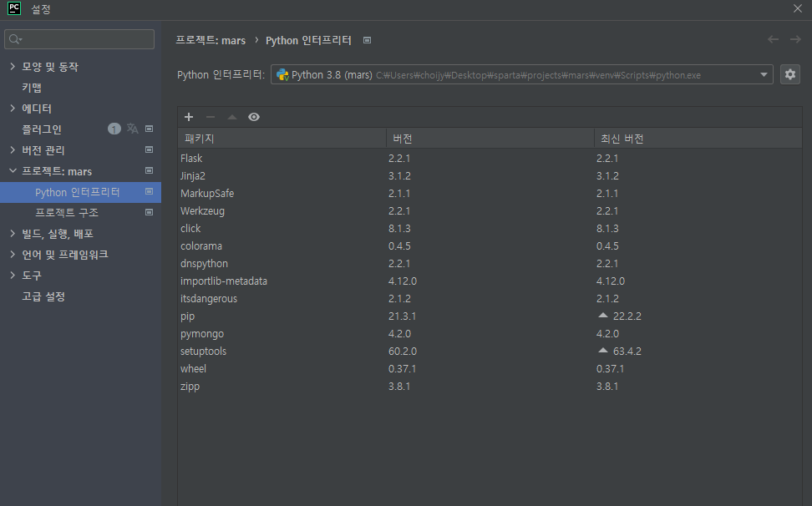
Task: Click icon beside Python 인터프리터 sidebar item
Action: tap(150, 192)
